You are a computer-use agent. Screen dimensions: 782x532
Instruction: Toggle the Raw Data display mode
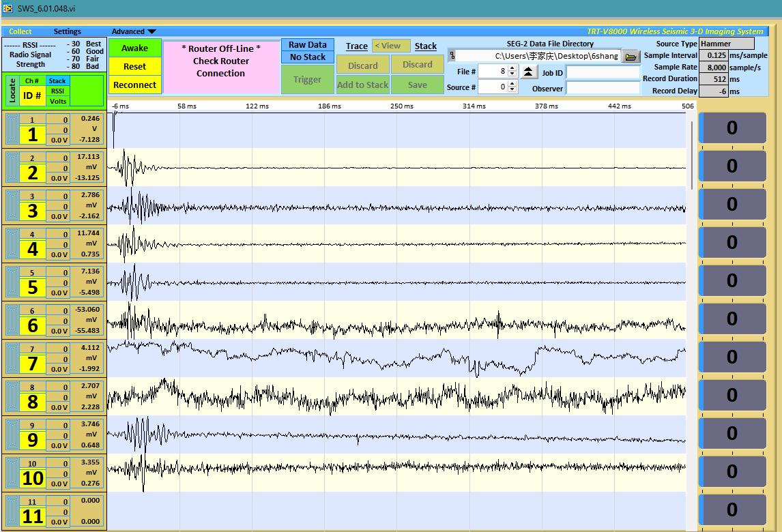(x=308, y=45)
